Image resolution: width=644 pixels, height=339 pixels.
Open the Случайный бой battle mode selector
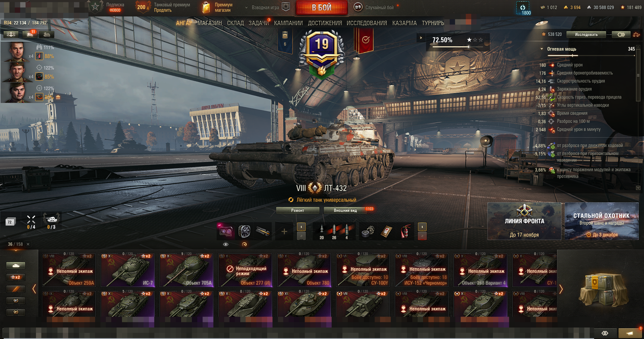coord(373,7)
